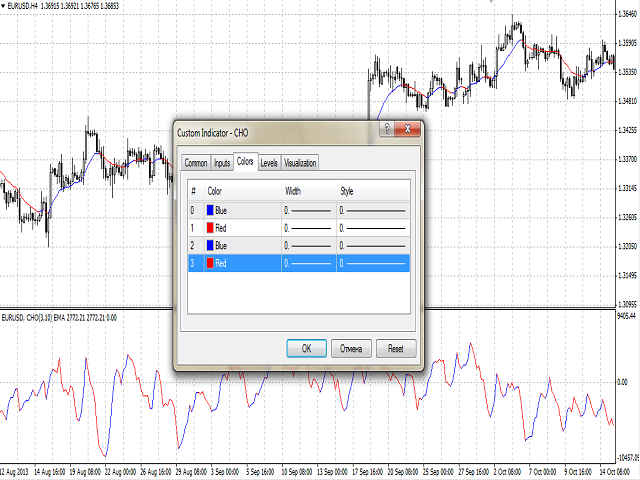Open line style selector for row 1

(373, 228)
